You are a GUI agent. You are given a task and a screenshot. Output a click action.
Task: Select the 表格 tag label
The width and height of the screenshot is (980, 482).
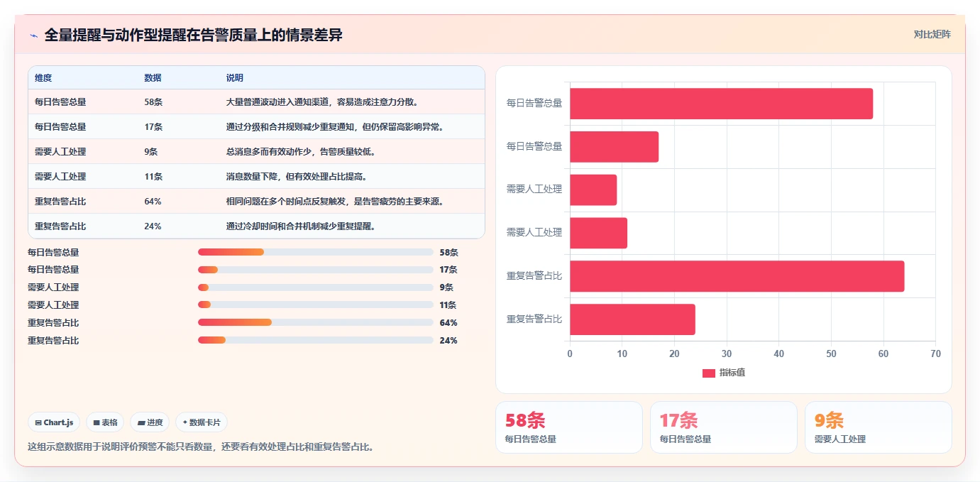tap(109, 422)
